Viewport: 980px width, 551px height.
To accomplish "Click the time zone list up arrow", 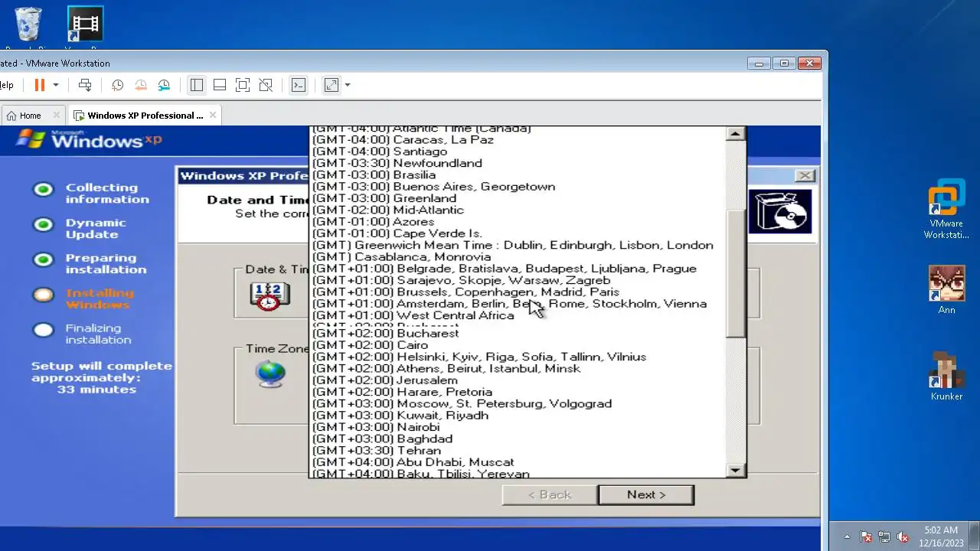I will (735, 134).
